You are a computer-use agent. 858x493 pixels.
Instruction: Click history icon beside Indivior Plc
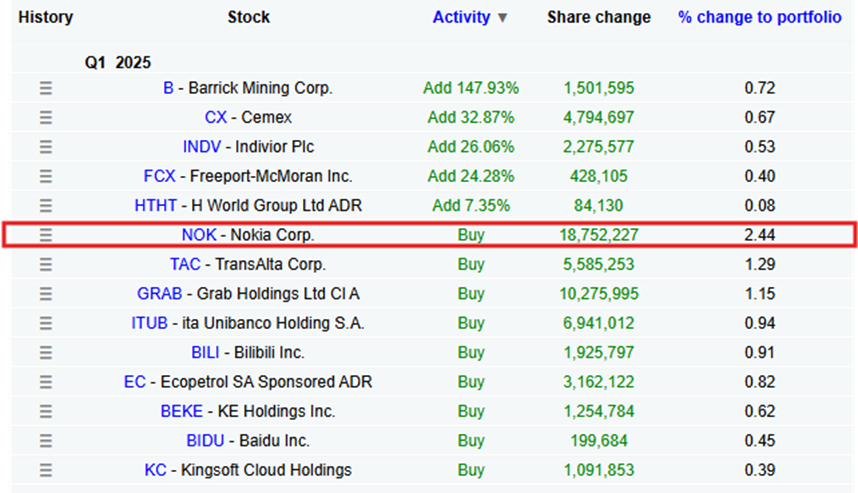[x=45, y=147]
